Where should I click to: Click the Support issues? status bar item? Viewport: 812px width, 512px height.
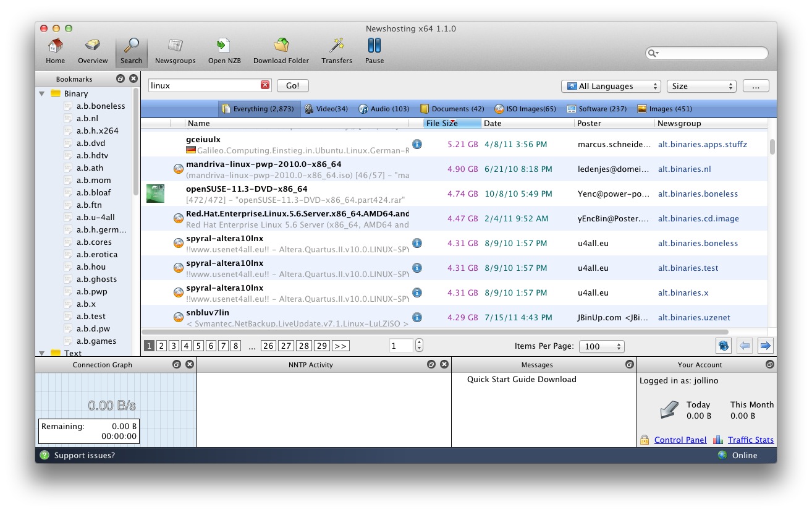[x=85, y=456]
